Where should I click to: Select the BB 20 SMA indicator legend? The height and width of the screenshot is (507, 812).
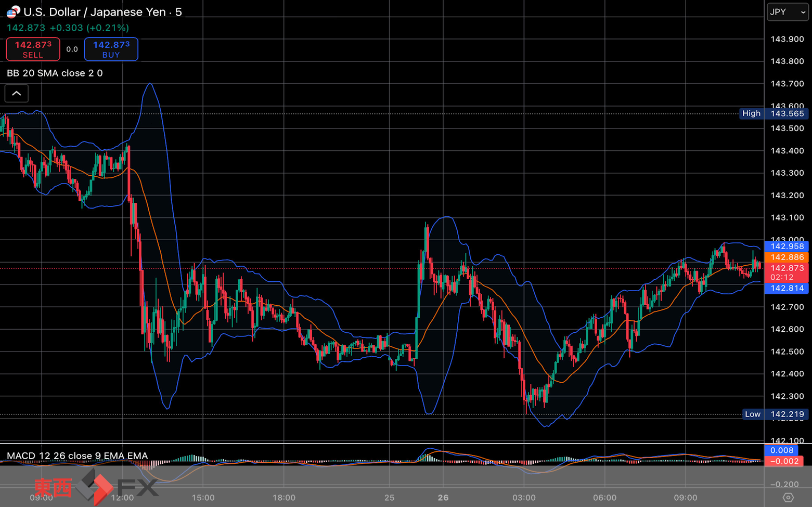pyautogui.click(x=55, y=73)
